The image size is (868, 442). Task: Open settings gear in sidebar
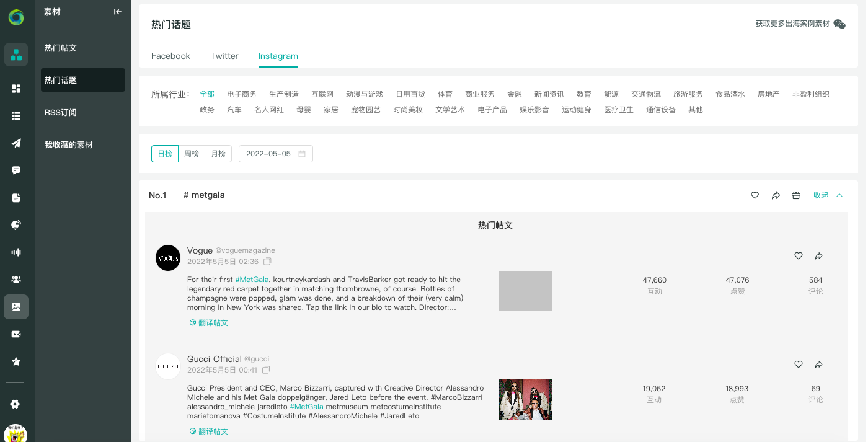15,404
